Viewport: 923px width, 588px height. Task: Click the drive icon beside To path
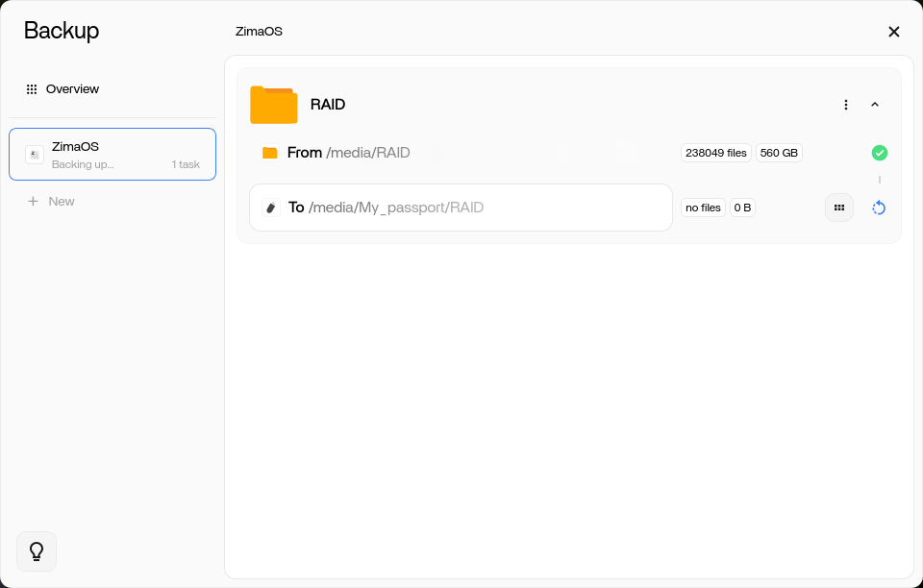(x=271, y=208)
